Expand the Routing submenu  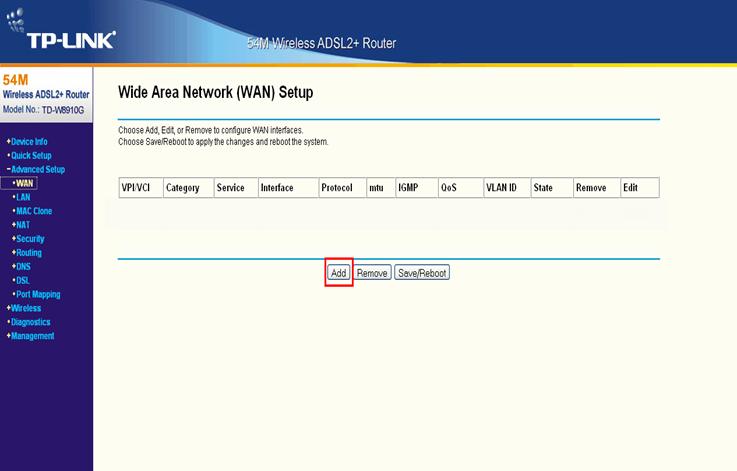tap(29, 252)
